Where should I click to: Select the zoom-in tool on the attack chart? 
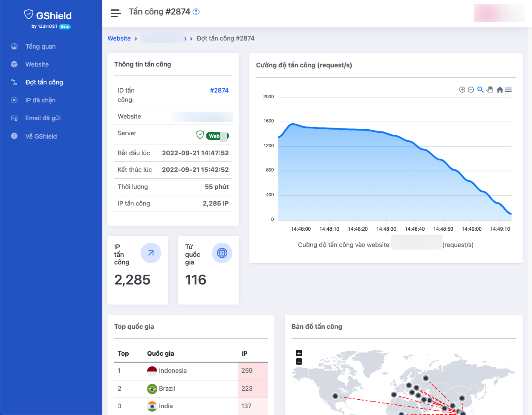click(x=462, y=90)
